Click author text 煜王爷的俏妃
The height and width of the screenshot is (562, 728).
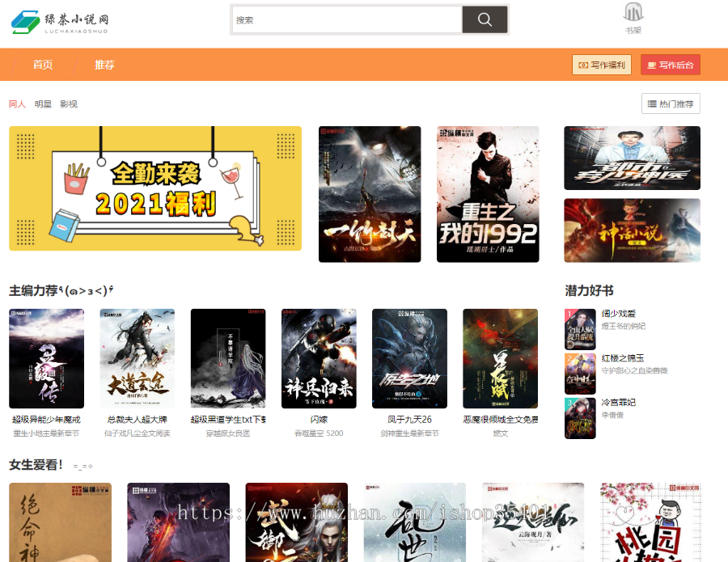624,326
